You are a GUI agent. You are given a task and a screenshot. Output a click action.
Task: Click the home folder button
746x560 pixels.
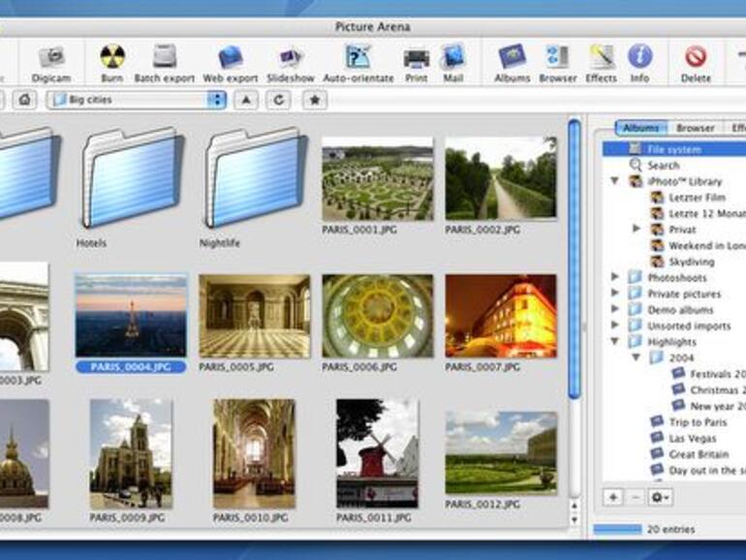click(x=24, y=100)
